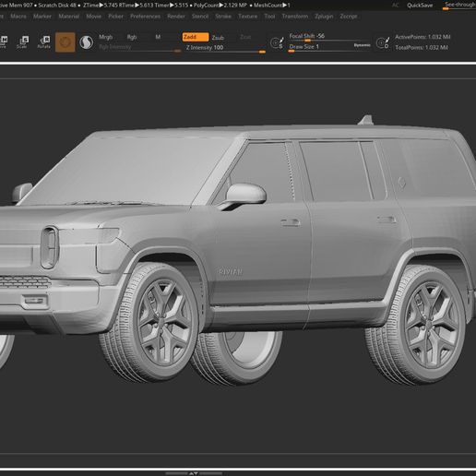Select the Rotate mode icon
The width and height of the screenshot is (476, 476).
[x=44, y=42]
